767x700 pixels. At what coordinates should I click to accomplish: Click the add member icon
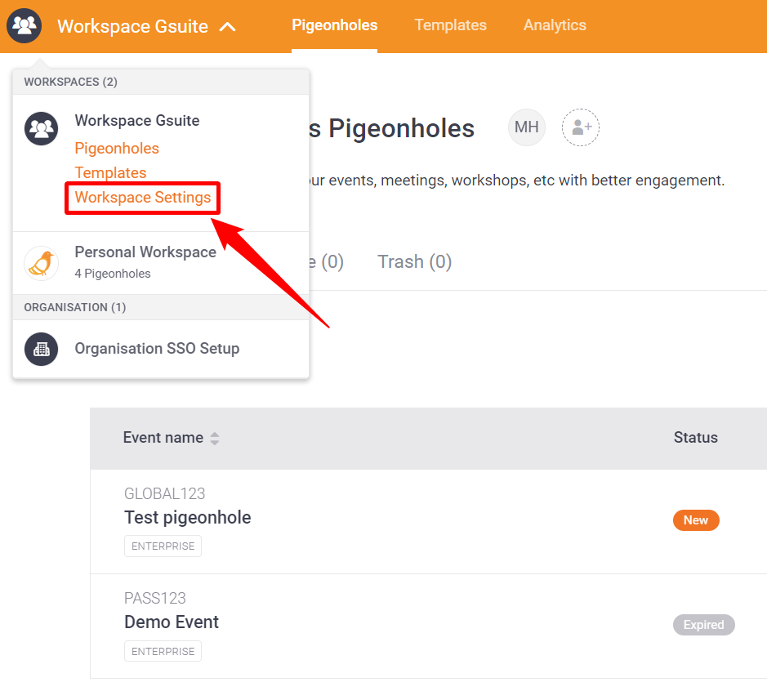click(x=581, y=127)
